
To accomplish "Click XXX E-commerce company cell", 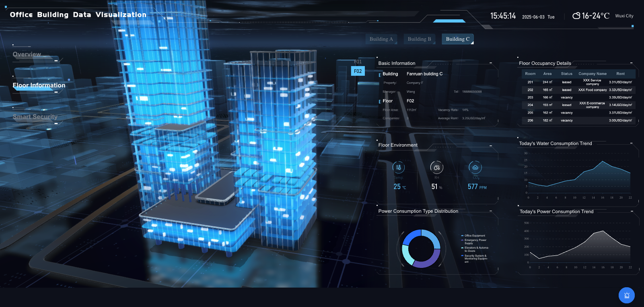I will coord(592,105).
